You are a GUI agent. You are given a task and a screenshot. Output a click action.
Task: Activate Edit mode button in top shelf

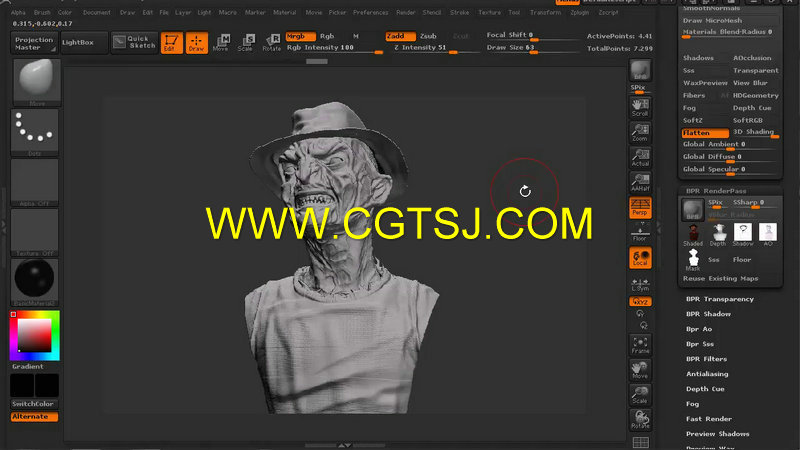click(x=171, y=43)
